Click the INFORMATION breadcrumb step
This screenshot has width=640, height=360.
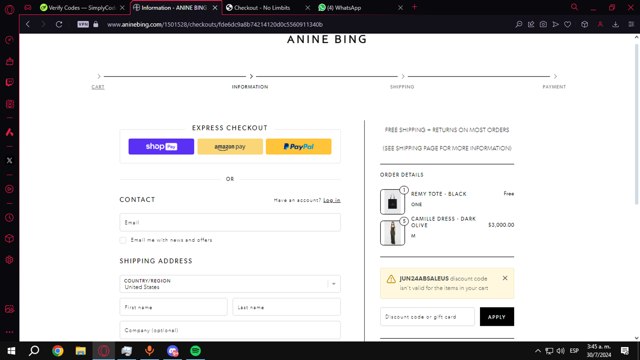[x=250, y=87]
